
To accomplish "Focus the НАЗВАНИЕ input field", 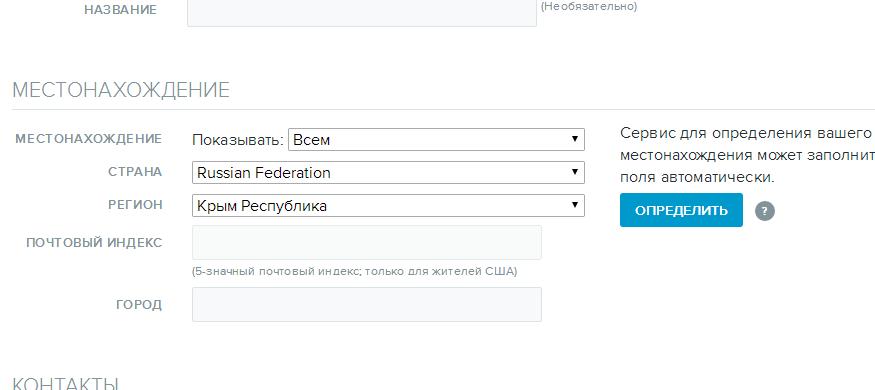I will pyautogui.click(x=362, y=13).
